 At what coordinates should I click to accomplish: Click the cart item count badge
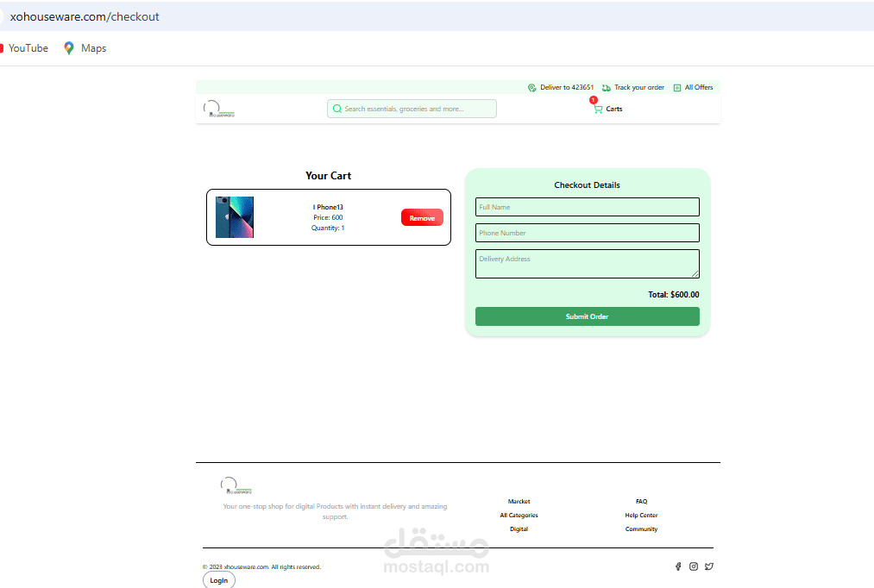[x=594, y=100]
